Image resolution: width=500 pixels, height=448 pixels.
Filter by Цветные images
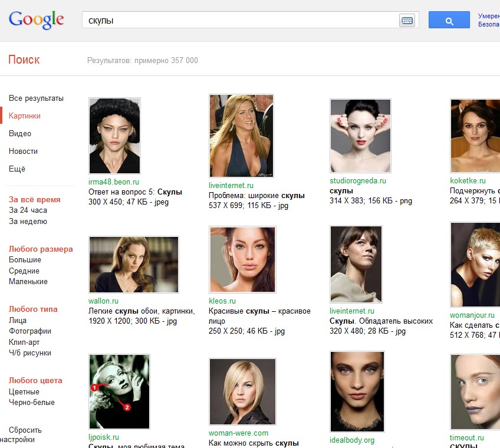[x=24, y=391]
